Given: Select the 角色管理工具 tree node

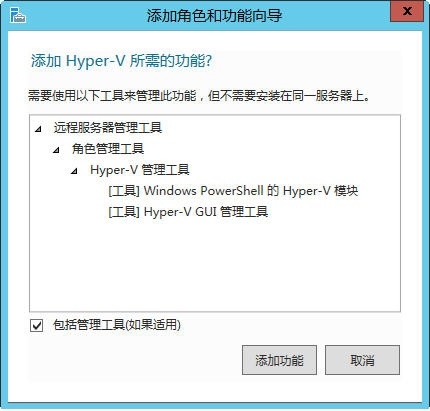Looking at the screenshot, I should [108, 149].
